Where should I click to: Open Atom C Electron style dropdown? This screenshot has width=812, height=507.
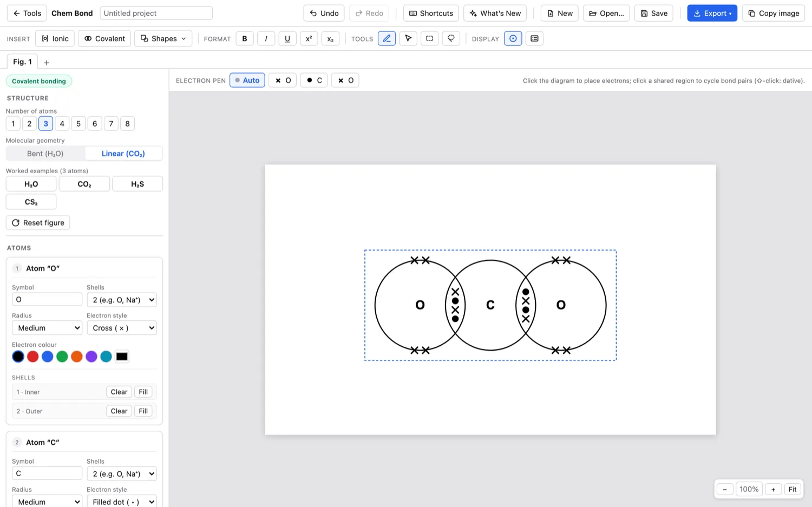coord(122,502)
